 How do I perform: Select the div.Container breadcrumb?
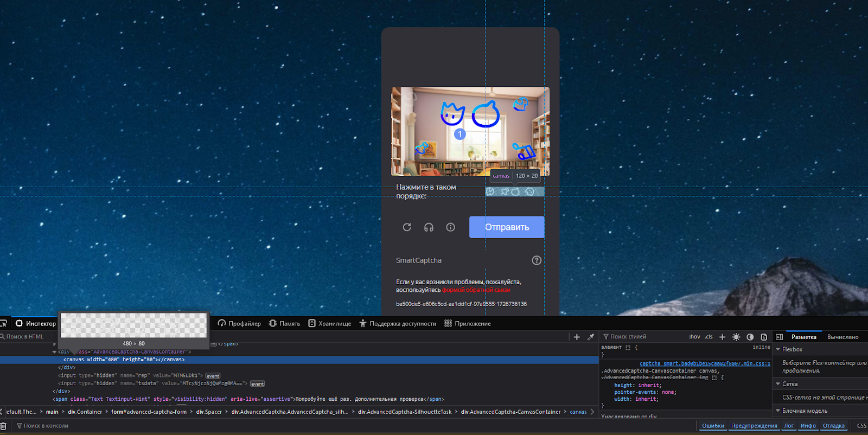tap(85, 412)
